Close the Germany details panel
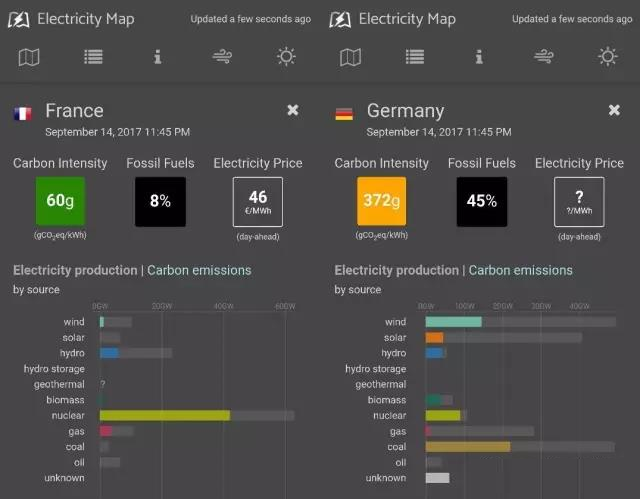The image size is (640, 499). (615, 110)
